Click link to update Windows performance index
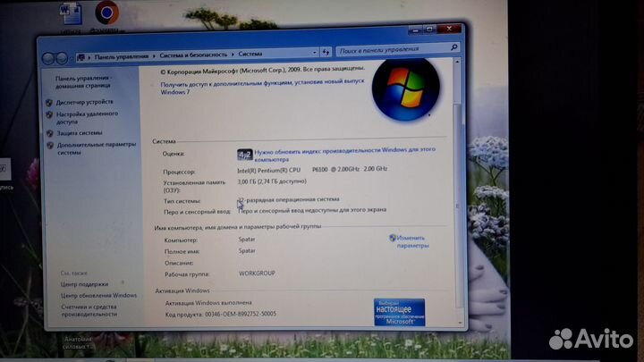This screenshot has width=644, height=362. click(345, 154)
